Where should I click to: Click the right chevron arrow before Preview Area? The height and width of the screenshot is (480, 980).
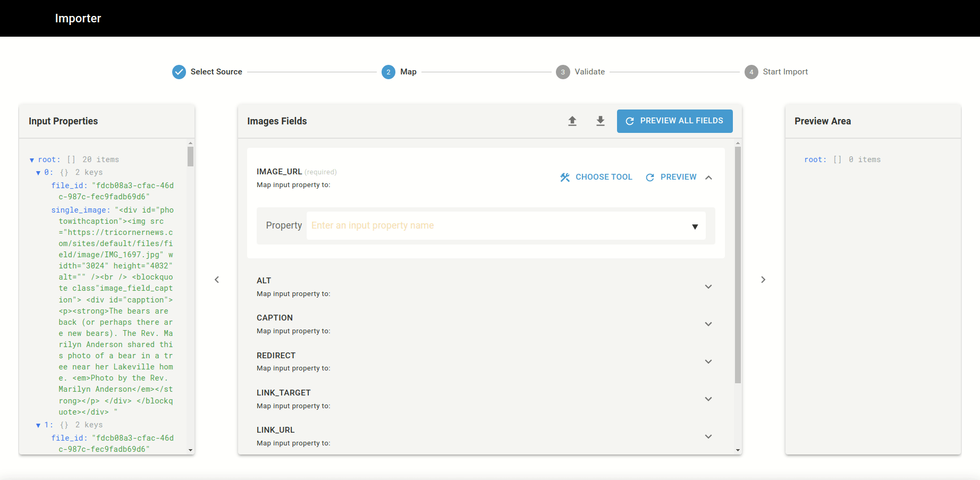click(x=763, y=280)
